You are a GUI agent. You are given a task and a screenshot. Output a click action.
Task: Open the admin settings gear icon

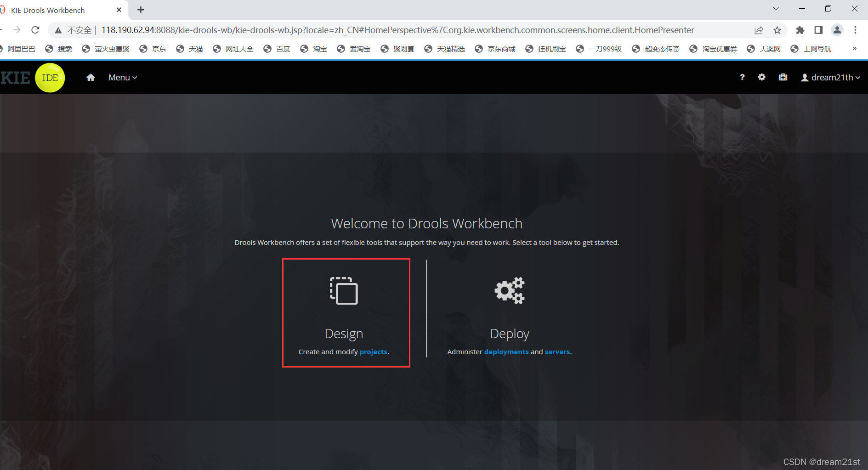pyautogui.click(x=762, y=77)
